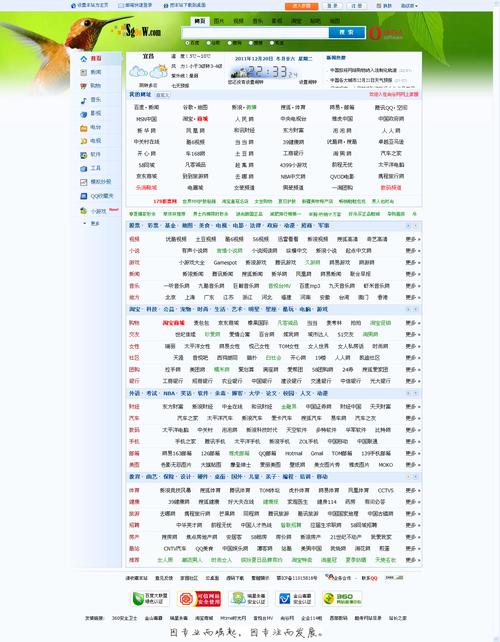Click the 自定义 button next to 我的网址
Screen dimensions: 500x642
(162, 95)
